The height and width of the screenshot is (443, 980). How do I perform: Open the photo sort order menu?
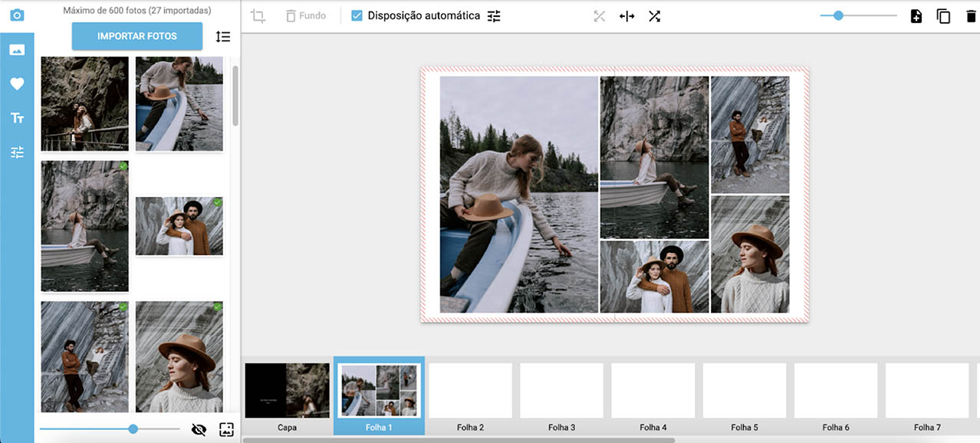222,36
